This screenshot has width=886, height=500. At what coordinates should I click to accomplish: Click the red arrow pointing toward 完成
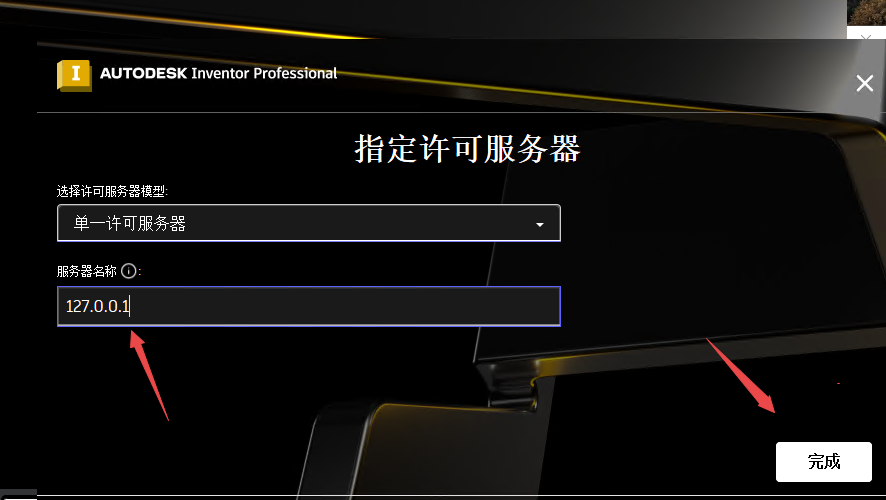click(741, 375)
